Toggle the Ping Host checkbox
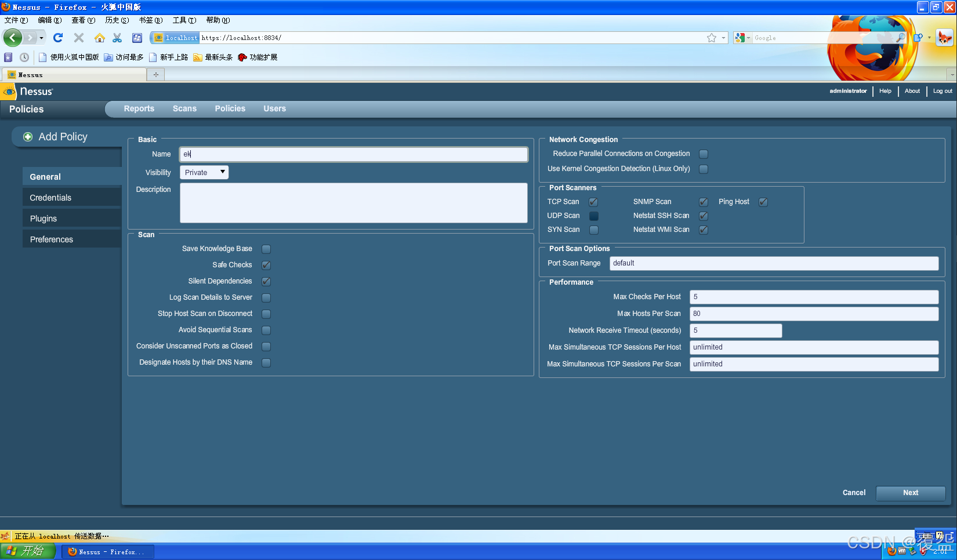The image size is (957, 560). coord(763,202)
